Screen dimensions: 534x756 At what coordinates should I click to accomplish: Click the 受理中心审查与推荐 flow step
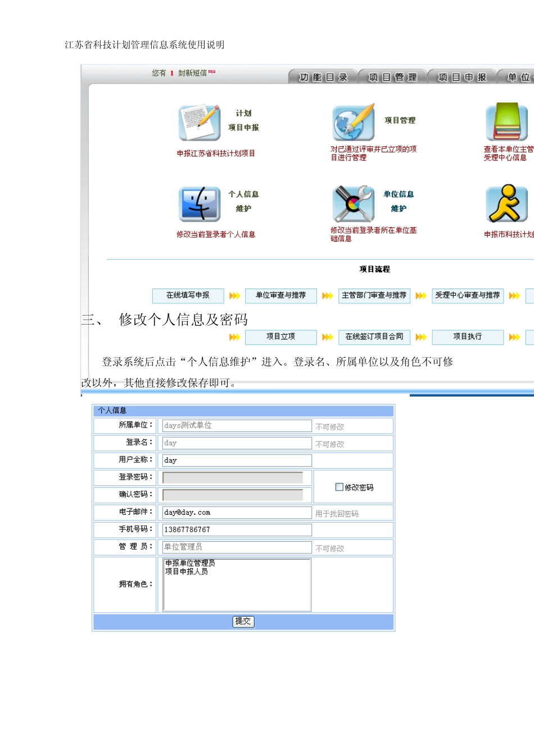(468, 295)
